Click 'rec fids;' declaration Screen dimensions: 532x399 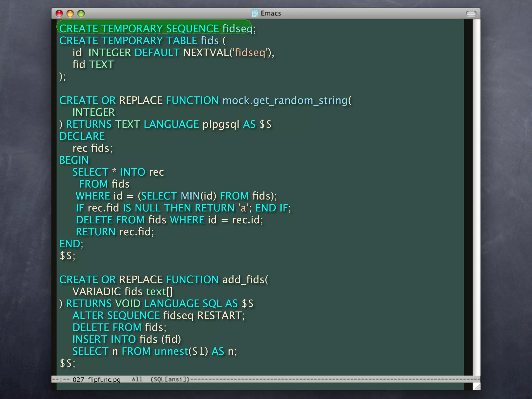click(x=92, y=148)
